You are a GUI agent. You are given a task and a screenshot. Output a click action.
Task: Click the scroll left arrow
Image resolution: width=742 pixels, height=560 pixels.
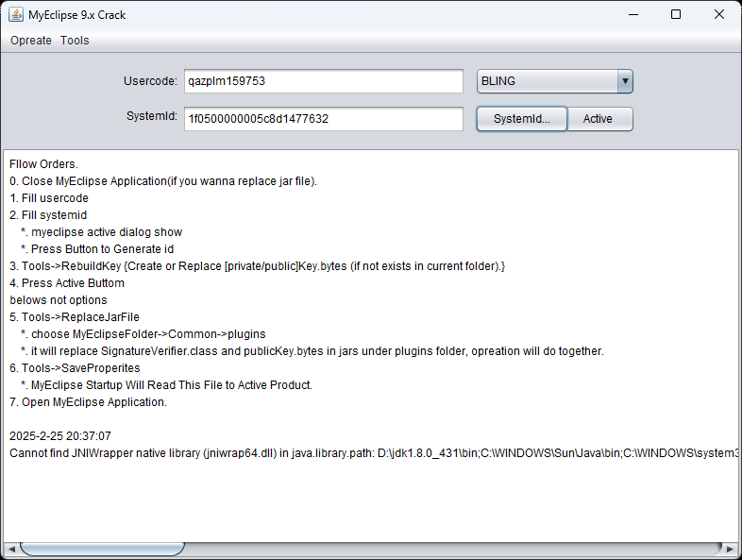tap(11, 549)
